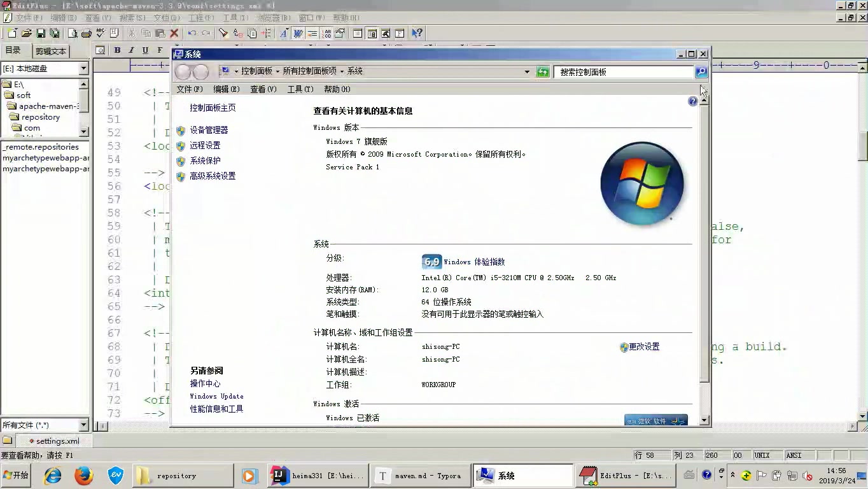
Task: Expand the arrow after 控制面板 in breadcrumb
Action: coord(278,71)
